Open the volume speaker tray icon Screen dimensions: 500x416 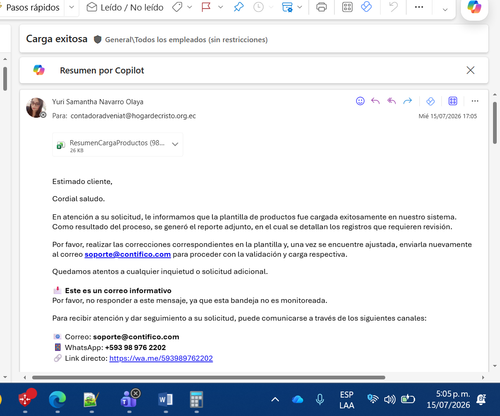(x=390, y=399)
